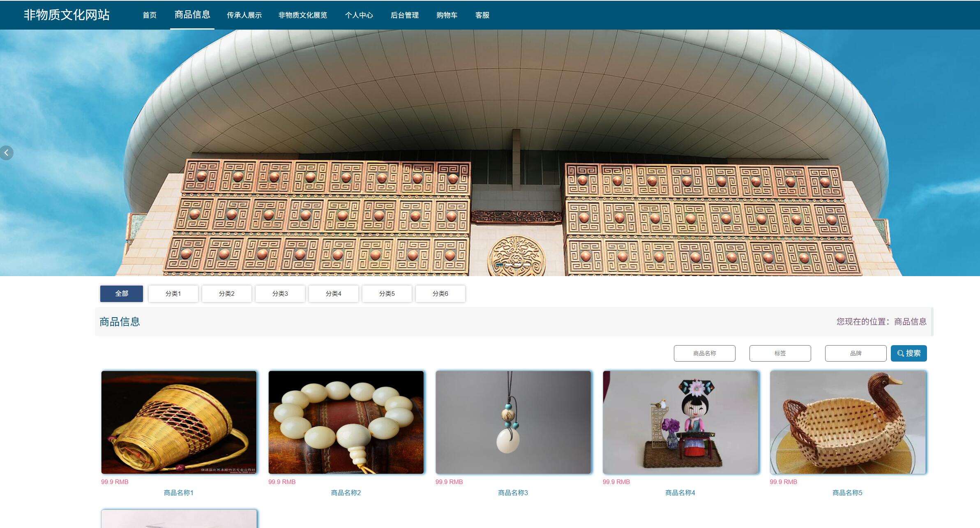Filter products by 分类1
This screenshot has width=980, height=528.
pyautogui.click(x=173, y=294)
